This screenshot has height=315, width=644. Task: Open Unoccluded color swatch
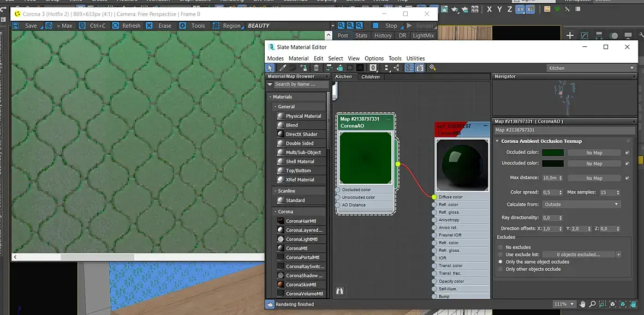(x=553, y=163)
